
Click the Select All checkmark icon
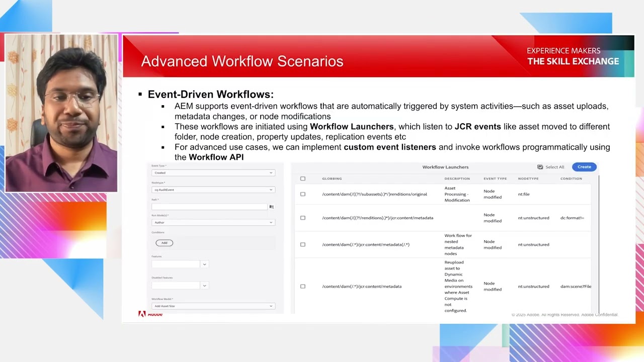pos(540,167)
